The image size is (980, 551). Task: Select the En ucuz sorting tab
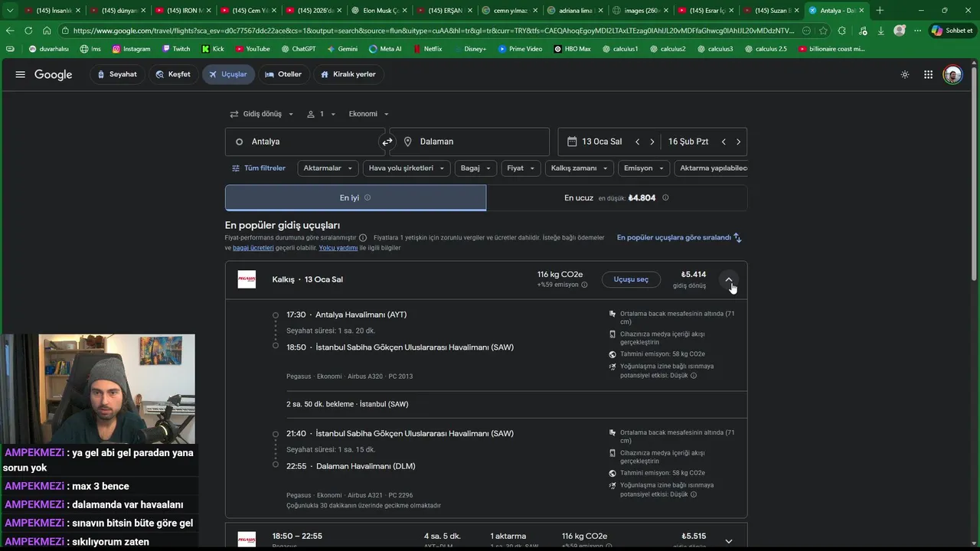[616, 197]
